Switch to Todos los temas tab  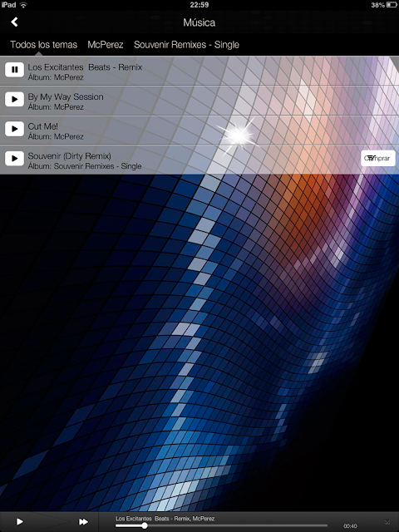[44, 45]
